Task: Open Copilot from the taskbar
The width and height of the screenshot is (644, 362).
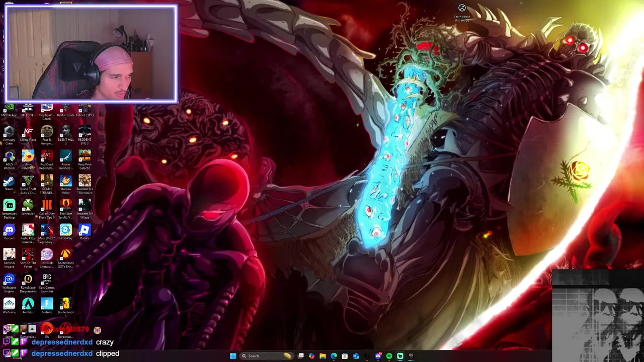Action: pos(311,356)
